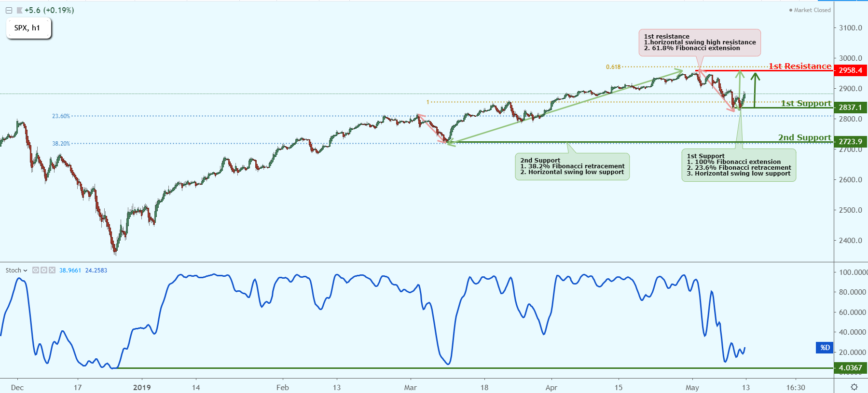Click the 2019 label on the time axis

pos(142,388)
